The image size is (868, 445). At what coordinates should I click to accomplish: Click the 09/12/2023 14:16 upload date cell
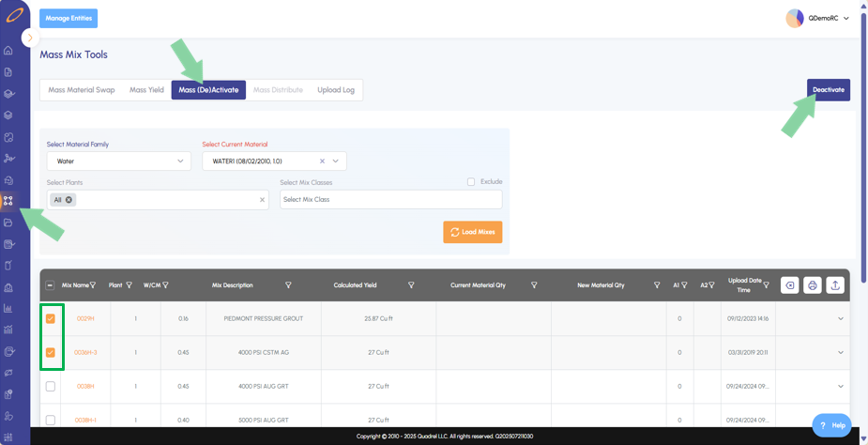749,319
